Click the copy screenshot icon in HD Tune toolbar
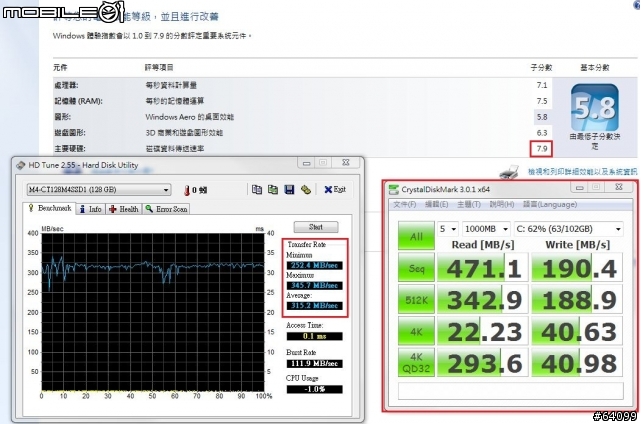Screen dimensions: 641x424 point(273,190)
